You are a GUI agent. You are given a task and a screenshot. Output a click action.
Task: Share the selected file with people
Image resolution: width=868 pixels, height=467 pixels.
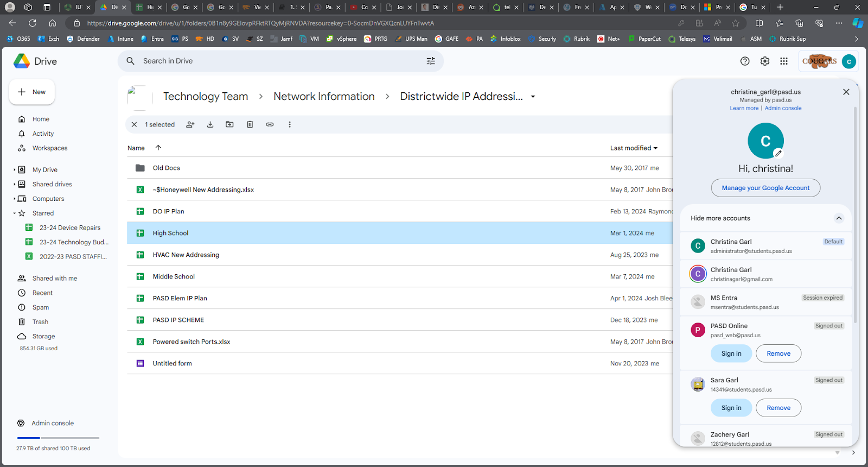(190, 124)
